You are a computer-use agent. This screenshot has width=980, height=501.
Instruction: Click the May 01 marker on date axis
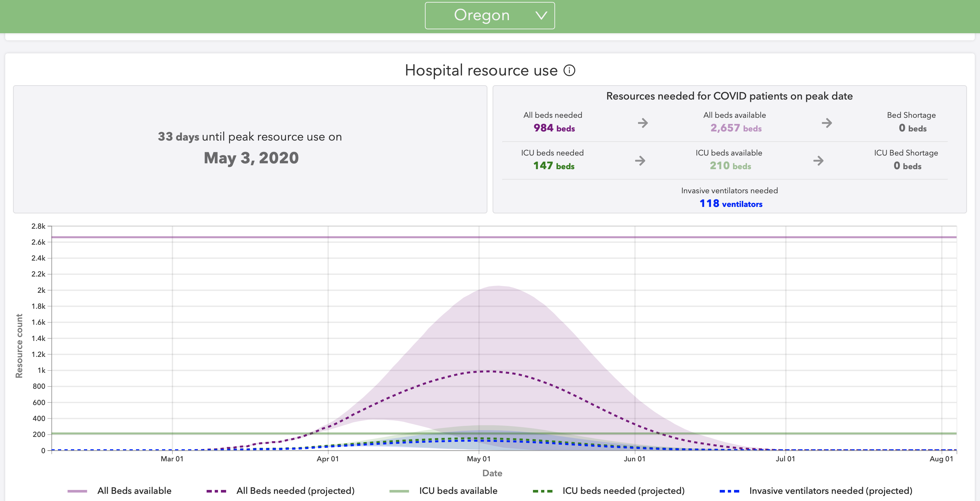tap(479, 459)
